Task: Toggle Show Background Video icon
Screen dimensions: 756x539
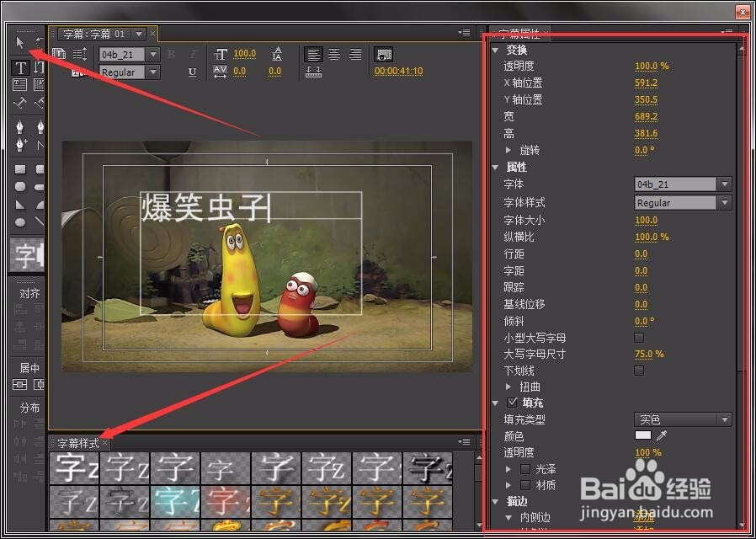Action: coord(383,54)
